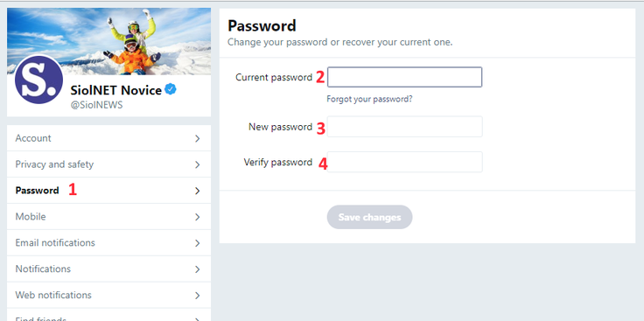
Task: Click the chevron beside Privacy and safety
Action: (x=198, y=164)
